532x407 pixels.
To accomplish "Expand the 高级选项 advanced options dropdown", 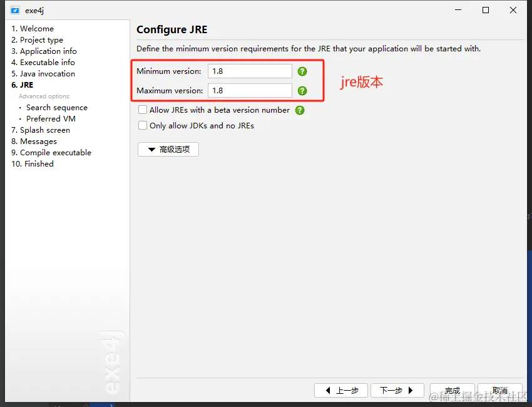I will (x=168, y=150).
